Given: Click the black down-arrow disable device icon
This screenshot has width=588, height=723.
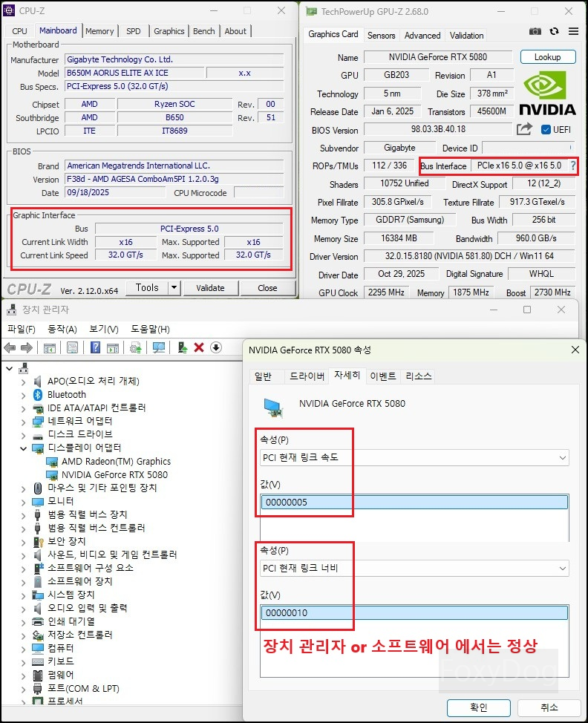Looking at the screenshot, I should (216, 347).
